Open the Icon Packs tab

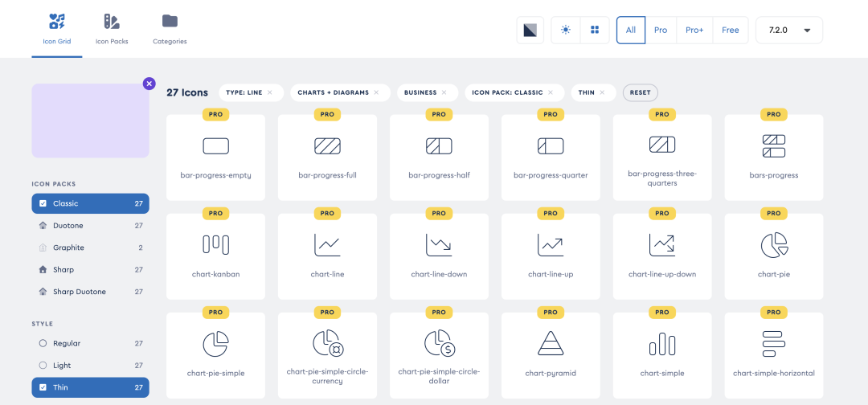click(x=112, y=29)
